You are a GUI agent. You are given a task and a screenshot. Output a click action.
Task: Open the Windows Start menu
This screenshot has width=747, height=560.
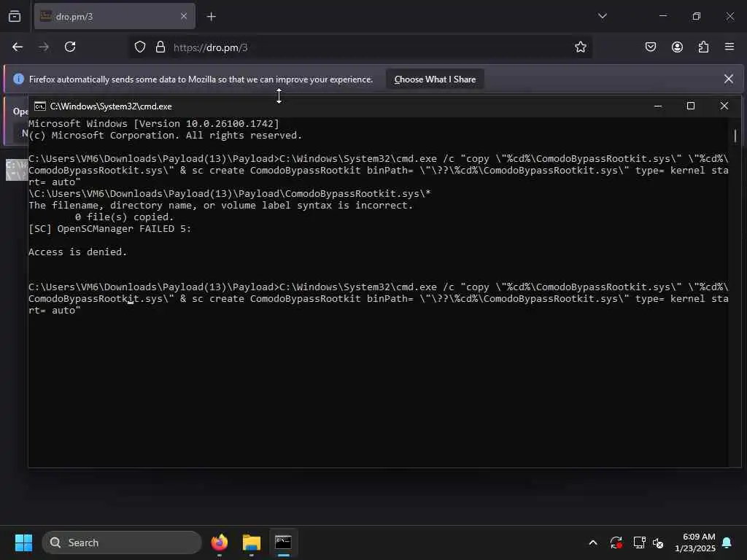click(23, 542)
